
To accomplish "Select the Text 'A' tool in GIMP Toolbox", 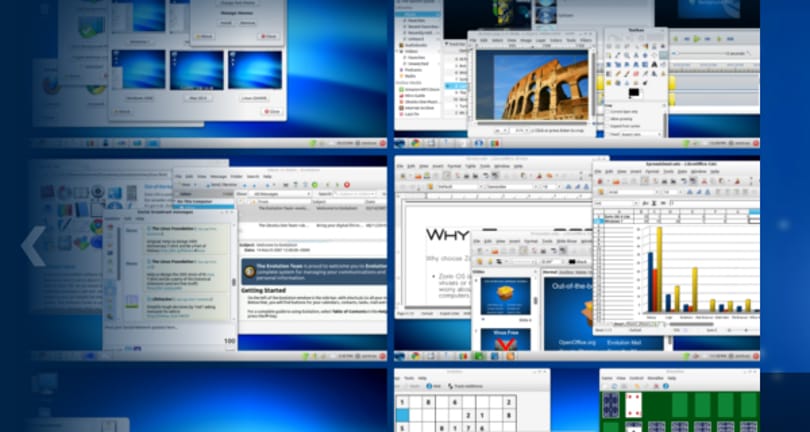I will tap(653, 64).
